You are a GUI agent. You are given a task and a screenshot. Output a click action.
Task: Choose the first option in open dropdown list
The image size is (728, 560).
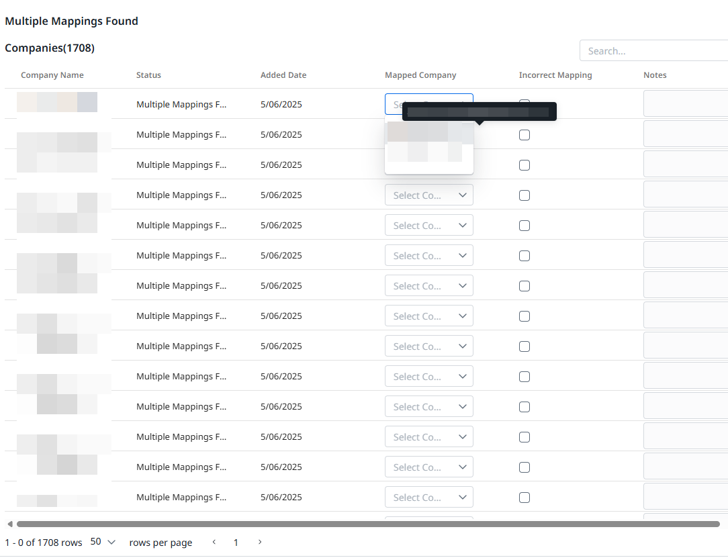(429, 132)
